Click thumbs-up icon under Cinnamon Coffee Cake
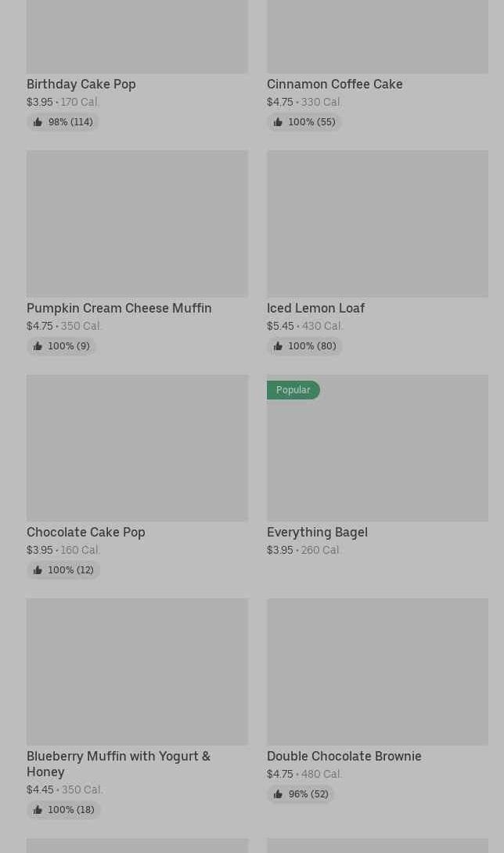 [278, 122]
